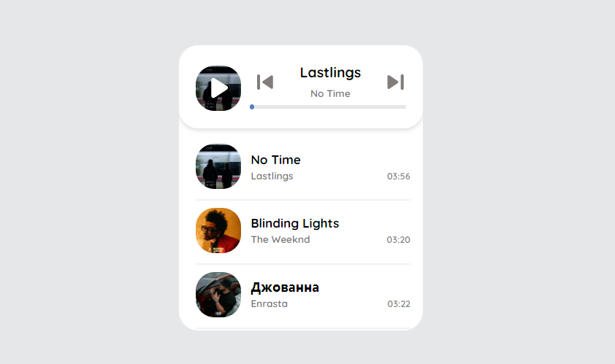
Task: Click the blue progress slider handle
Action: [252, 107]
